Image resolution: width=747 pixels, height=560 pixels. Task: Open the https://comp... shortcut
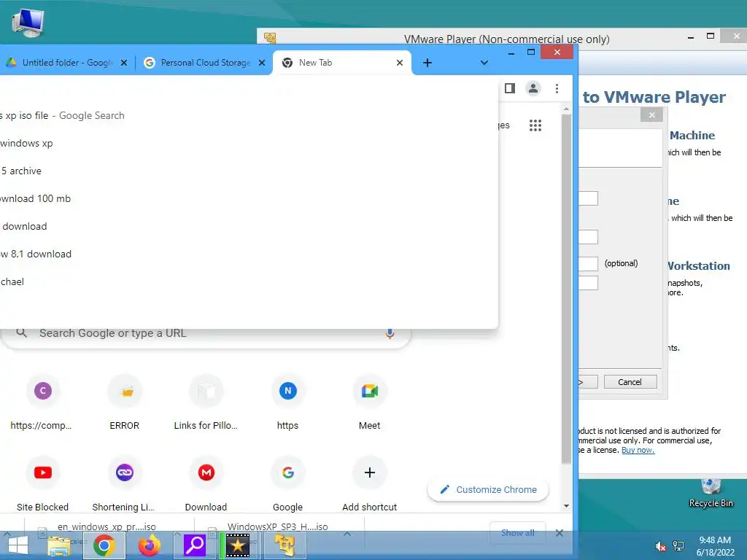pyautogui.click(x=42, y=402)
